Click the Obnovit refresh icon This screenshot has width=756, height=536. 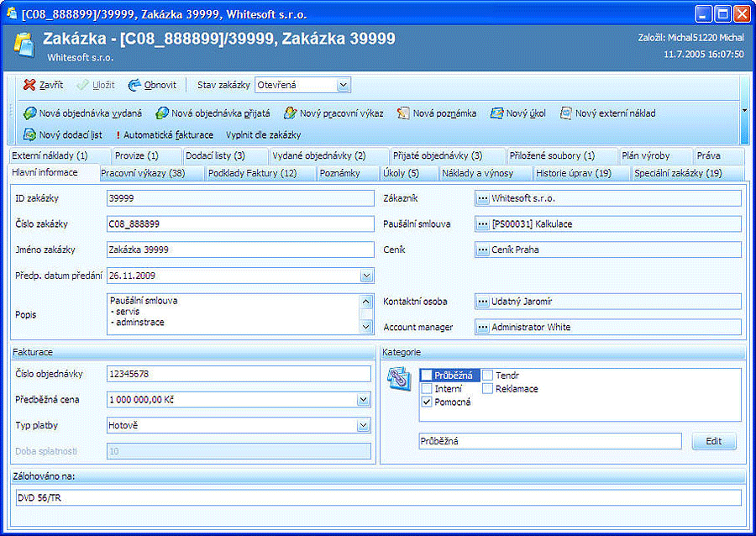tap(134, 85)
